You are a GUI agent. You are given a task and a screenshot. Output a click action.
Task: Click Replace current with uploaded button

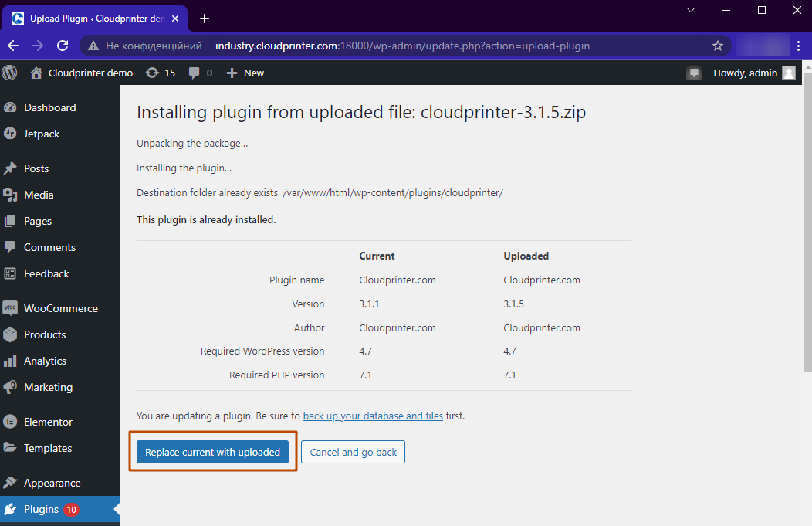[x=212, y=452]
